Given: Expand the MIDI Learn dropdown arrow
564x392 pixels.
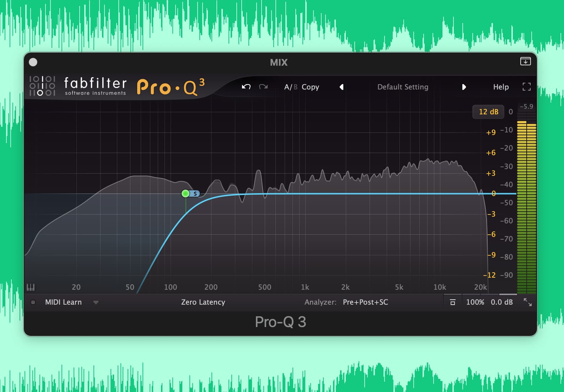Looking at the screenshot, I should tap(96, 303).
